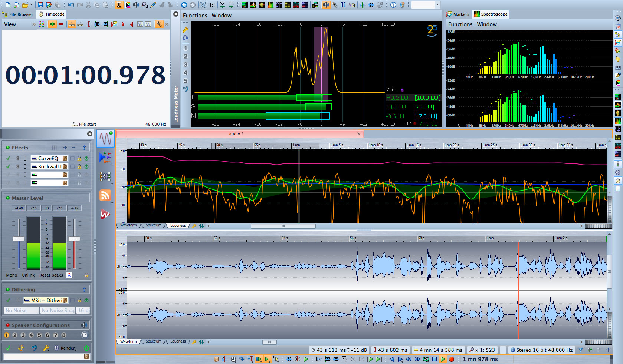Switch to File Browser tab

pyautogui.click(x=18, y=14)
